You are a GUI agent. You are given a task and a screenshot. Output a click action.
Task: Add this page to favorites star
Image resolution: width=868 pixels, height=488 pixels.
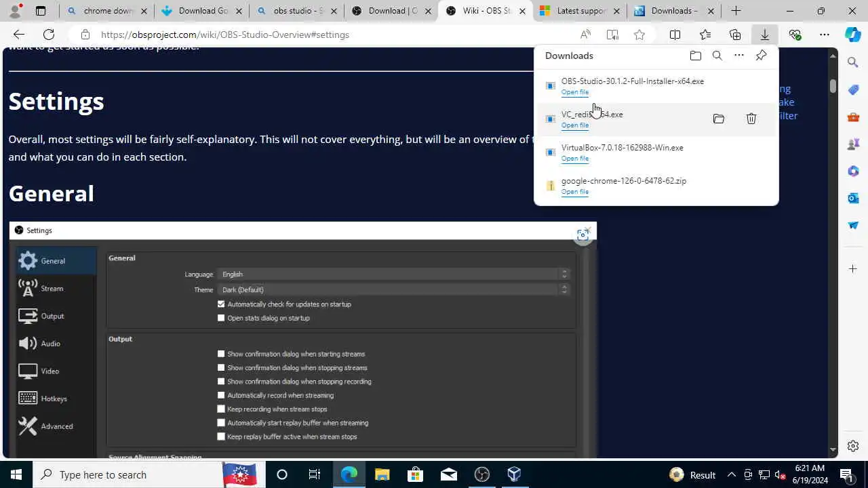[x=639, y=35]
